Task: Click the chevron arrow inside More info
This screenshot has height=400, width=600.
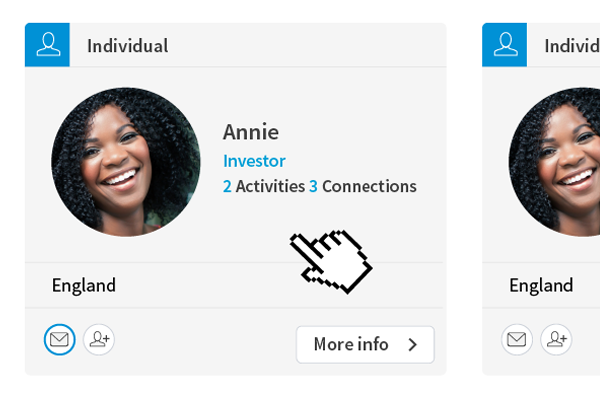Action: [x=412, y=344]
